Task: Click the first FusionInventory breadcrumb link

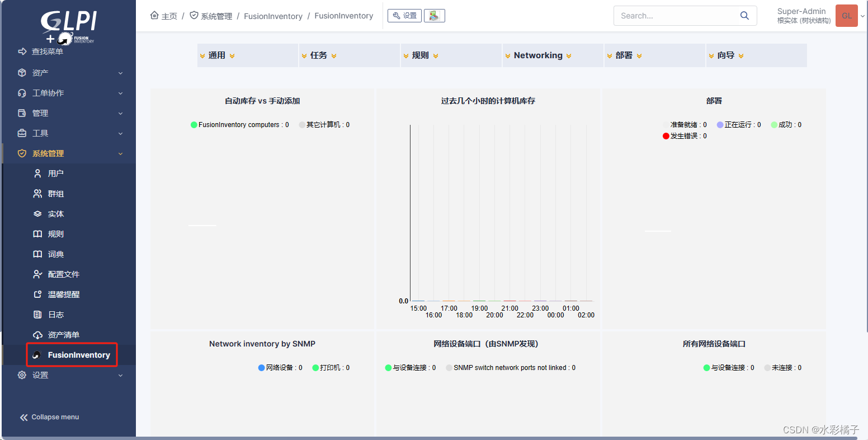Action: (x=273, y=16)
